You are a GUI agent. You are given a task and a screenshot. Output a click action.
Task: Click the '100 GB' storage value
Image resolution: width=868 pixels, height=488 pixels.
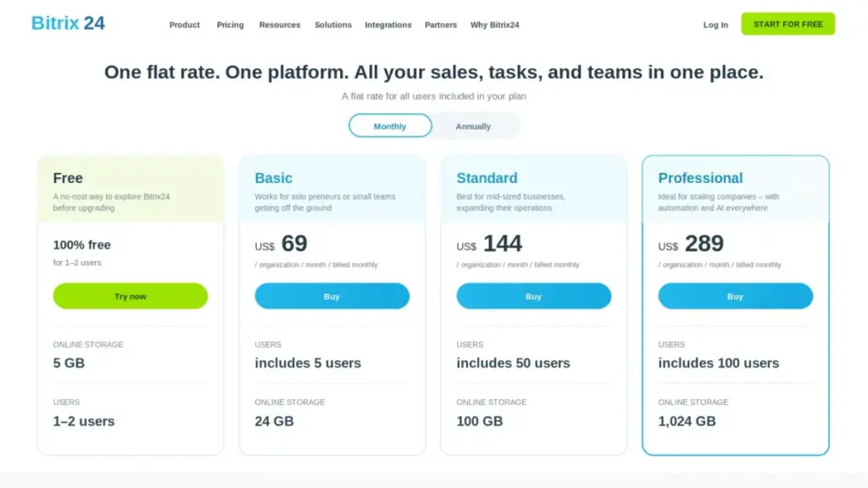pyautogui.click(x=480, y=421)
